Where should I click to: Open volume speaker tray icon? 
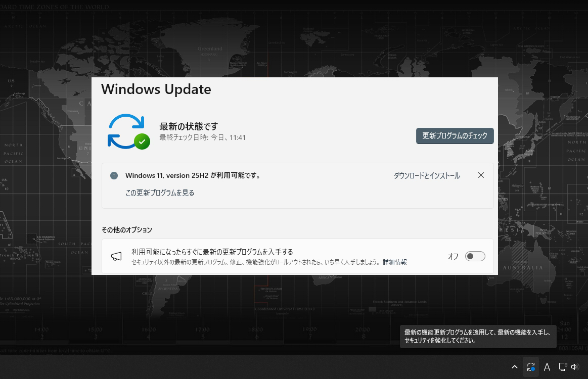pyautogui.click(x=574, y=367)
